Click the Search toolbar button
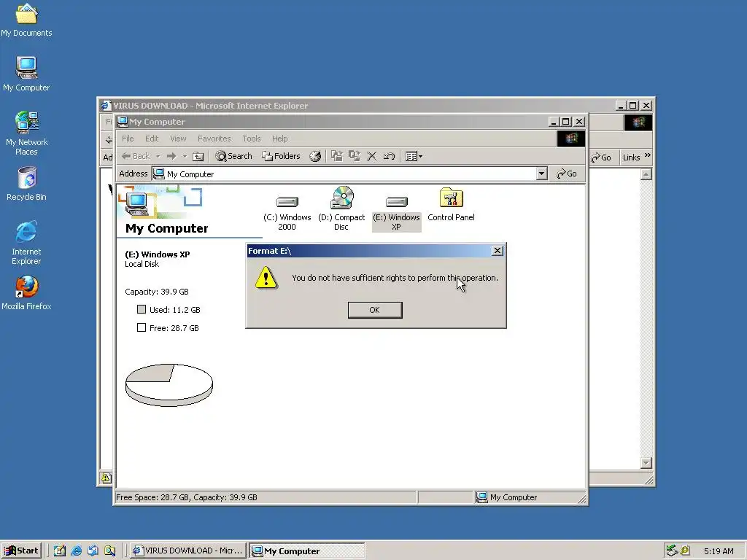Image resolution: width=747 pixels, height=560 pixels. click(x=233, y=156)
